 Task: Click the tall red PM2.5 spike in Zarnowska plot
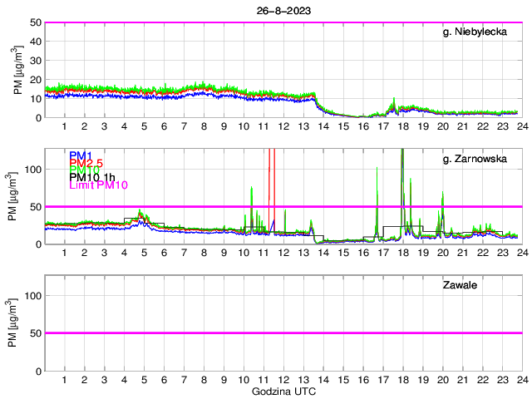pyautogui.click(x=269, y=183)
